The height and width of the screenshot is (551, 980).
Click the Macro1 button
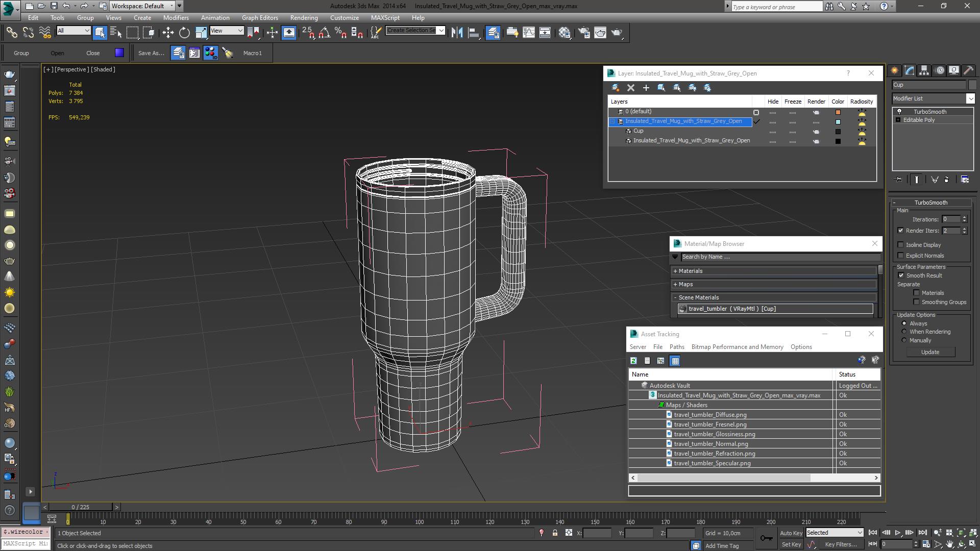[x=252, y=53]
